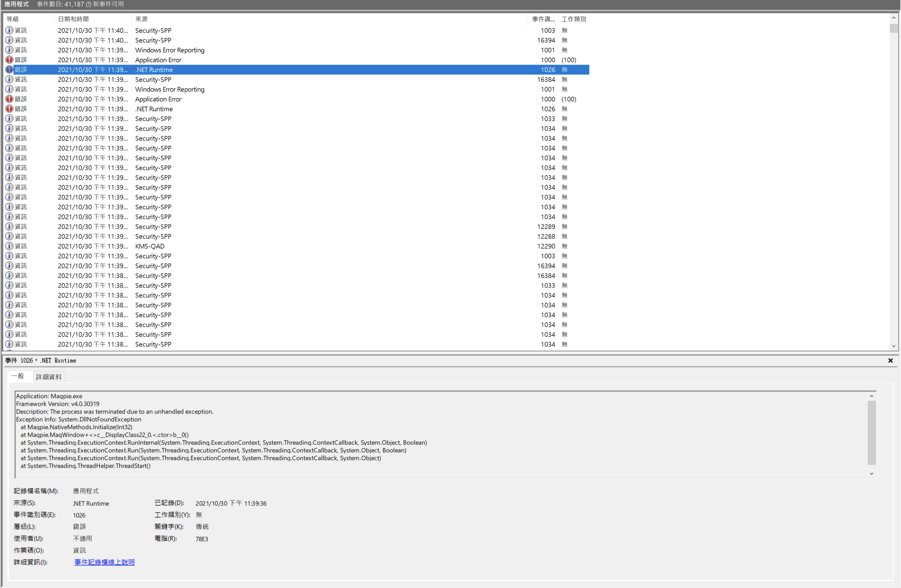This screenshot has width=901, height=588.
Task: Click the 等級 column header
Action: click(12, 19)
